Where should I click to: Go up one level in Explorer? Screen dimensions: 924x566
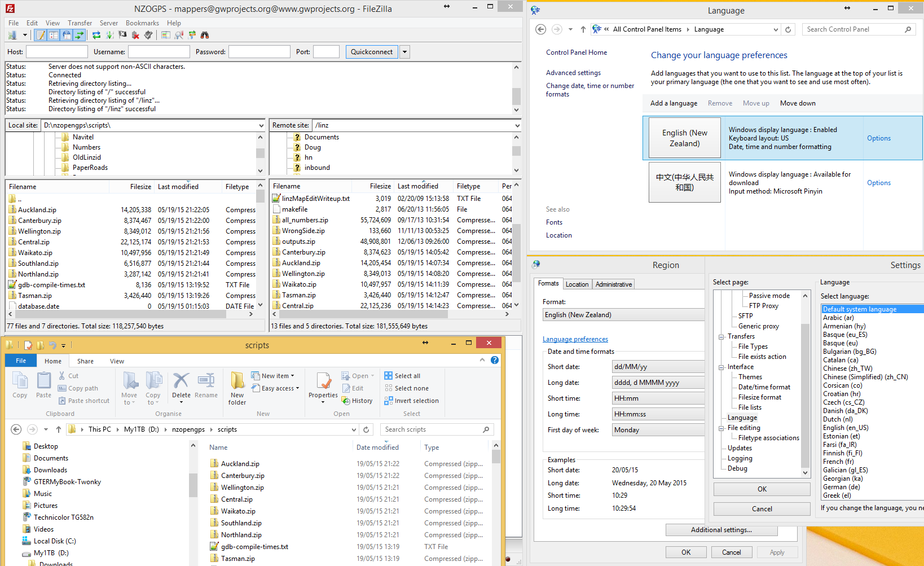coord(58,429)
